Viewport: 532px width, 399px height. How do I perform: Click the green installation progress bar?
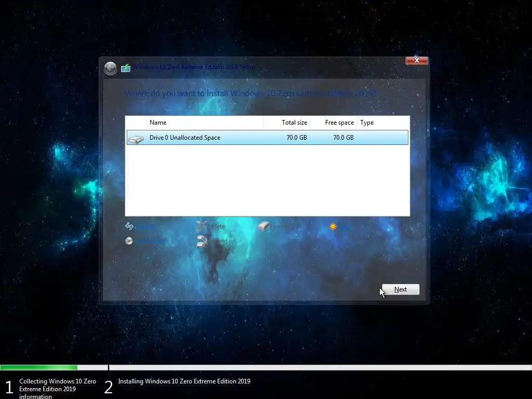pos(38,367)
